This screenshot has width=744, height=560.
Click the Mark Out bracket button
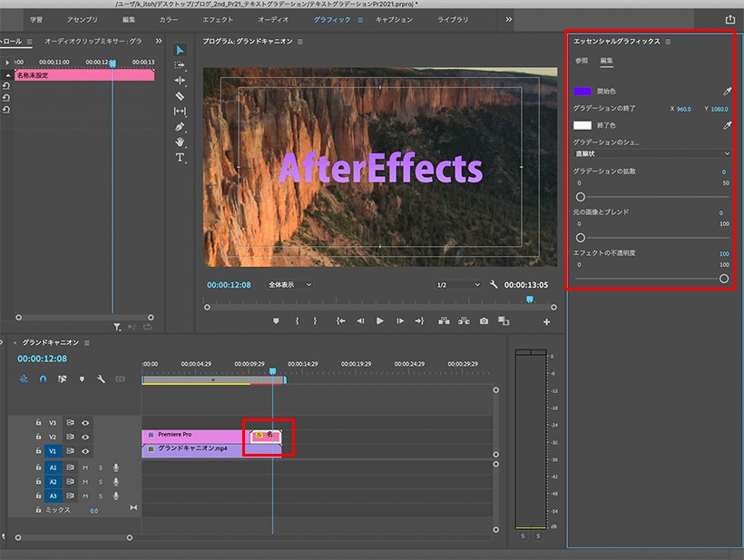tap(315, 321)
